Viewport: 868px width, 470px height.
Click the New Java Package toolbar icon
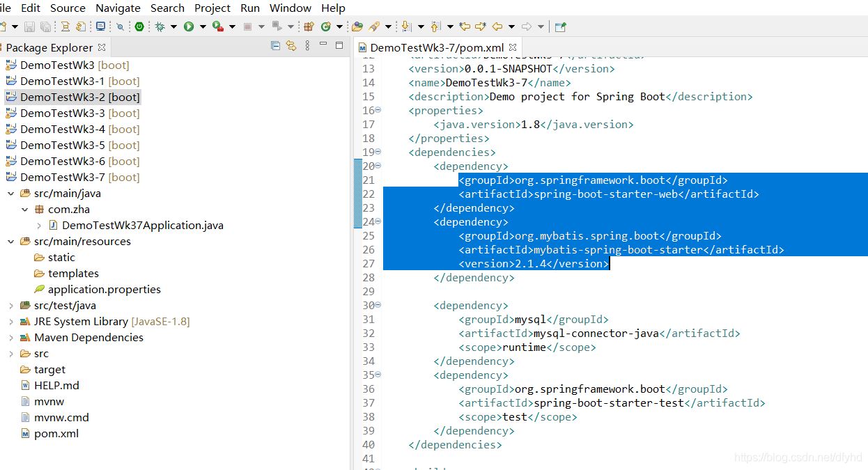(309, 26)
